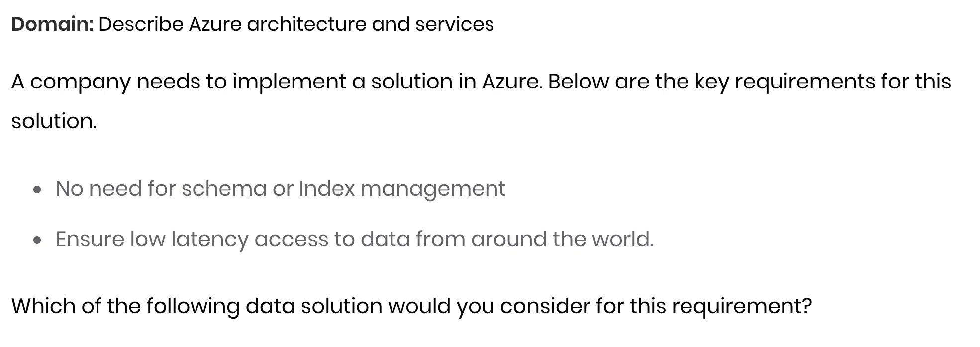
Task: Click the word "management" in the first bullet
Action: point(433,190)
